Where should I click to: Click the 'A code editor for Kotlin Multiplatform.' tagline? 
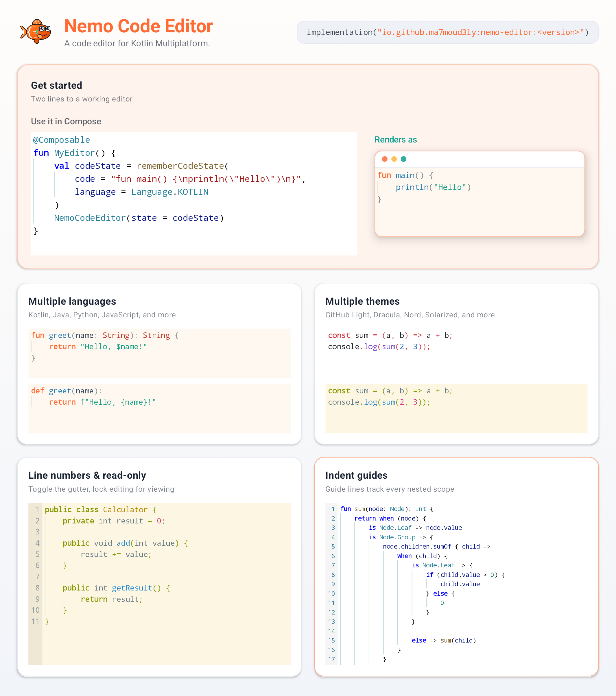tap(137, 44)
